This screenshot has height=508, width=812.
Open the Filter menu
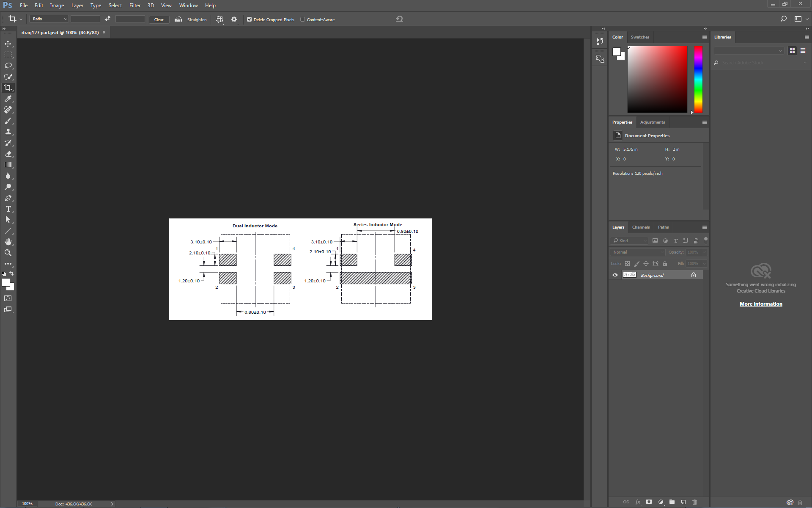click(134, 6)
